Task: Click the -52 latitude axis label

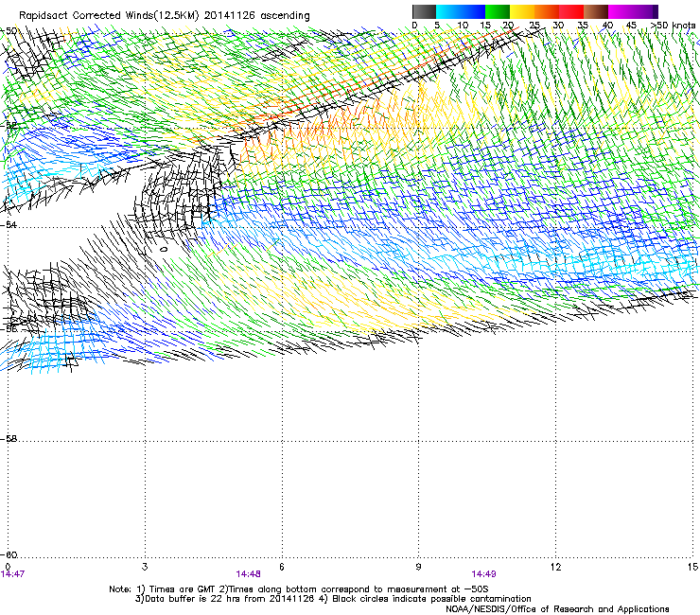Action: 9,126
